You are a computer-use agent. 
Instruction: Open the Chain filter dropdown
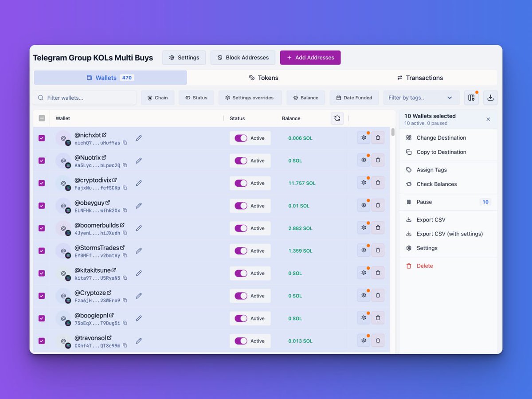(x=158, y=98)
